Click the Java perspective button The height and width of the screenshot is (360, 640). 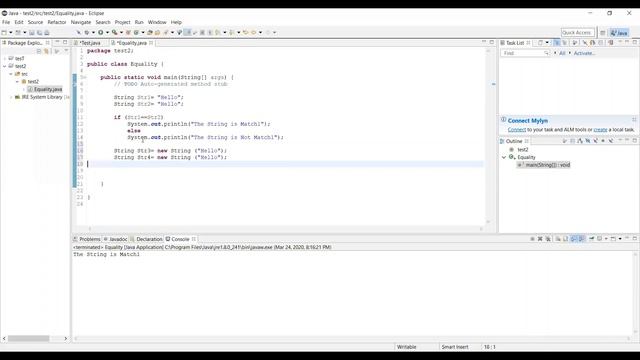tap(619, 33)
